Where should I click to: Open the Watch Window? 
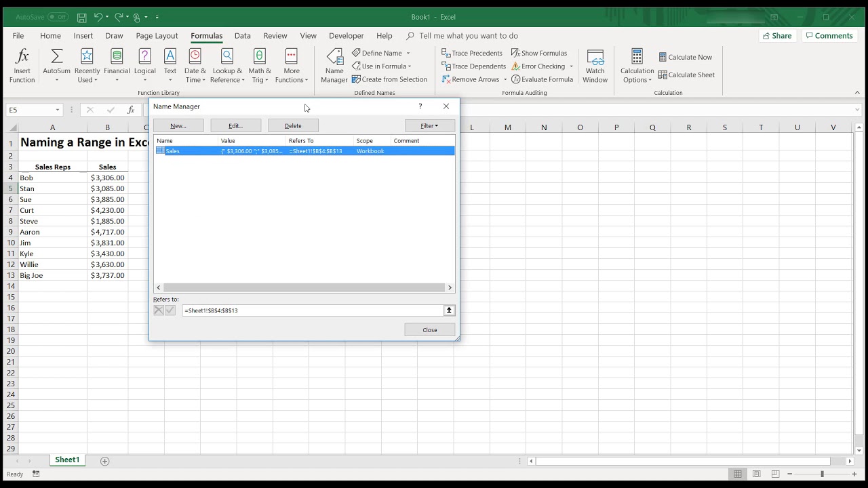[x=595, y=66]
